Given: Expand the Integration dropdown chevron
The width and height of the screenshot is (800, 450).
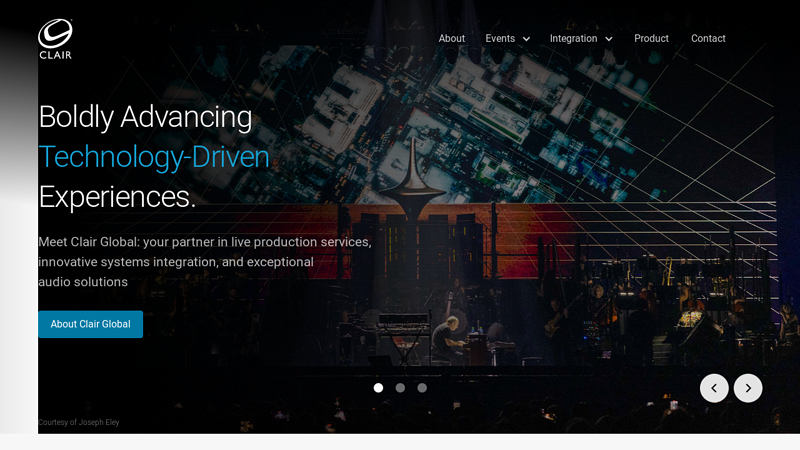Looking at the screenshot, I should point(609,39).
